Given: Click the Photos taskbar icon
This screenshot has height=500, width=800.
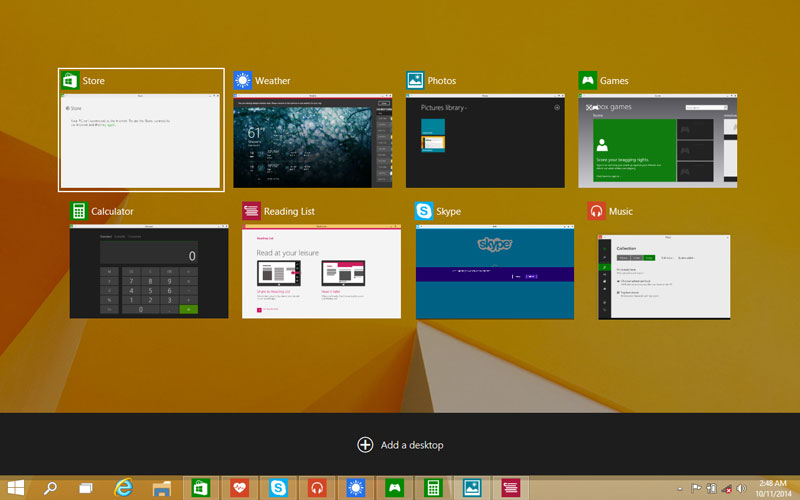Looking at the screenshot, I should coord(472,488).
